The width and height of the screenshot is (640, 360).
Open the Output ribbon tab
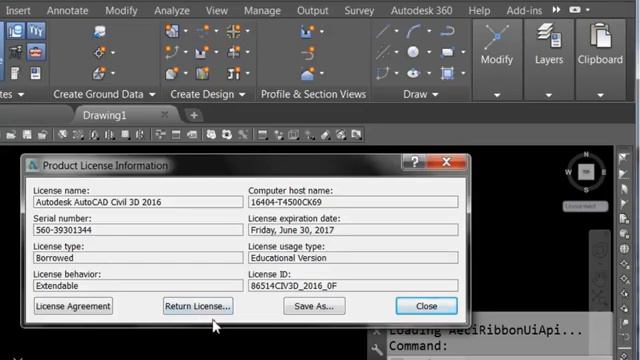coord(312,11)
